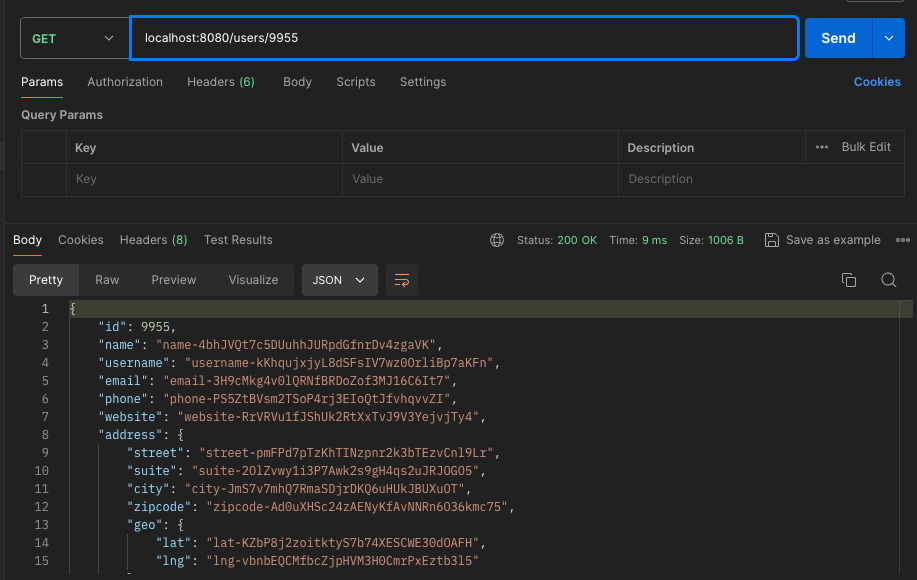Click the Query Params heading
Screen dimensions: 917x580
tap(62, 115)
